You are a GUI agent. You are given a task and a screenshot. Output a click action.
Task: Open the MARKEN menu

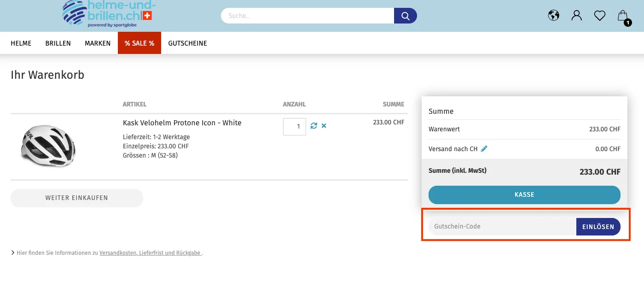pyautogui.click(x=98, y=43)
